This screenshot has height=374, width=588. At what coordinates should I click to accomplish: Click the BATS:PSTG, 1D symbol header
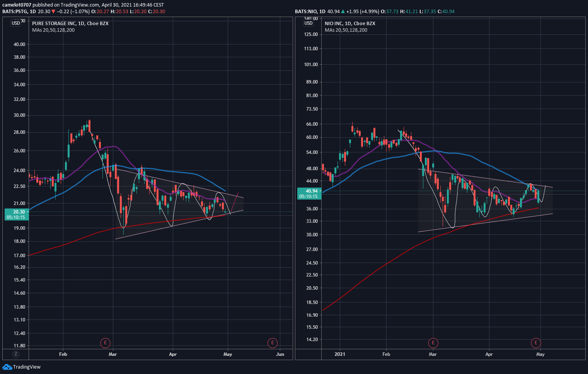(19, 11)
